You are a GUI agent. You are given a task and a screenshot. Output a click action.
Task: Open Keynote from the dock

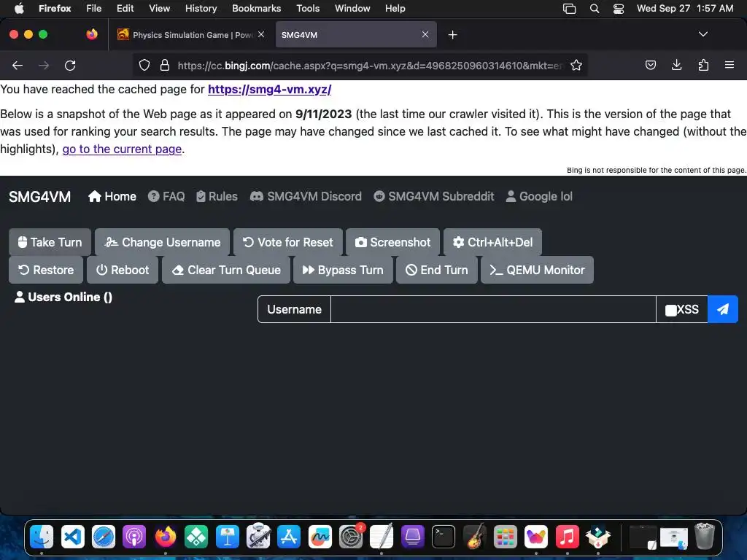(x=228, y=537)
